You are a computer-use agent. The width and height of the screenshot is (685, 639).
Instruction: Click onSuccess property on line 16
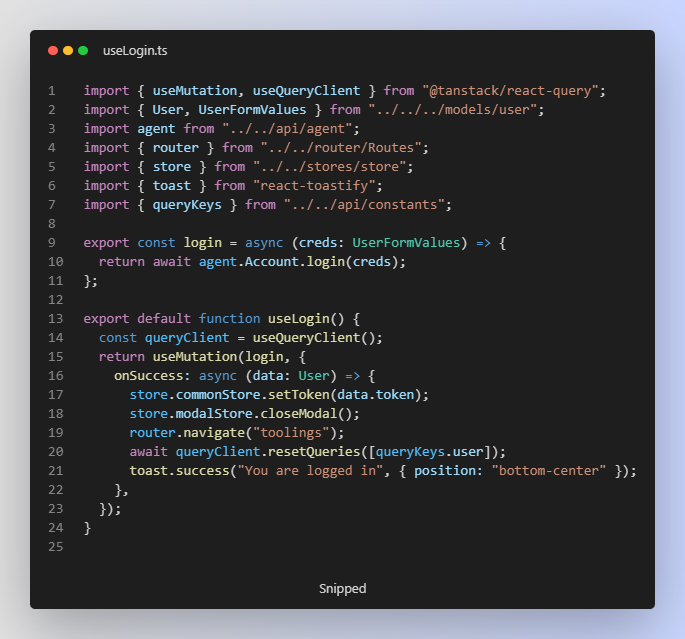click(149, 376)
